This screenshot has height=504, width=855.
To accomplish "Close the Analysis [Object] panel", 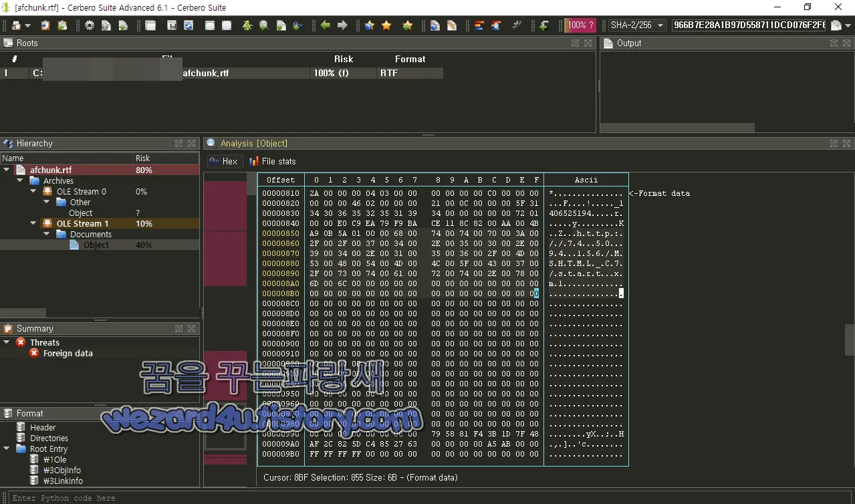I will click(x=846, y=143).
